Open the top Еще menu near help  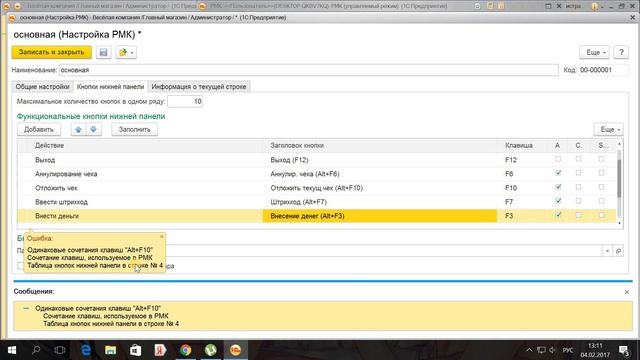[x=594, y=52]
